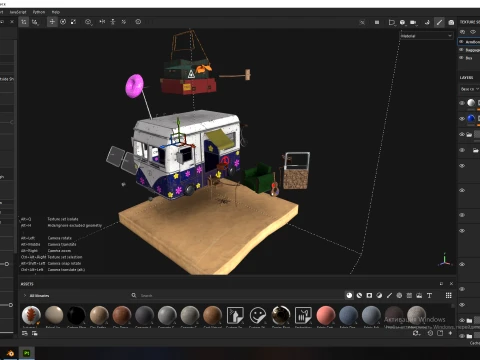
Task: Open the Help menu
Action: [56, 12]
